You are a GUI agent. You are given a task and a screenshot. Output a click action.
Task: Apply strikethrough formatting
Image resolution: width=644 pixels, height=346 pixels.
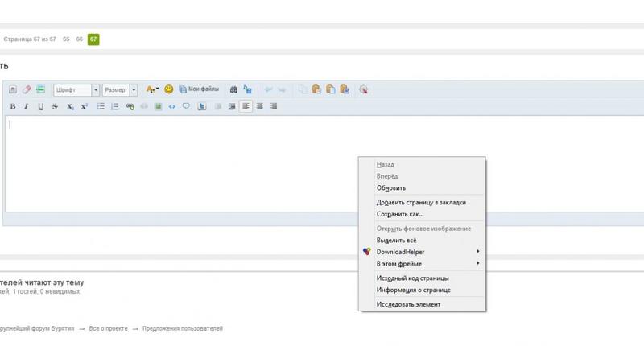coord(55,106)
